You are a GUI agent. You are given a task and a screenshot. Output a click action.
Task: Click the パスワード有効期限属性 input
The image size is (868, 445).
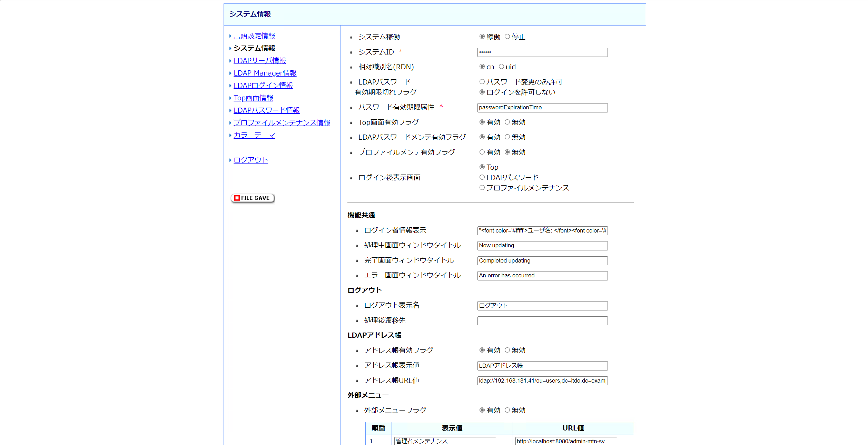542,107
